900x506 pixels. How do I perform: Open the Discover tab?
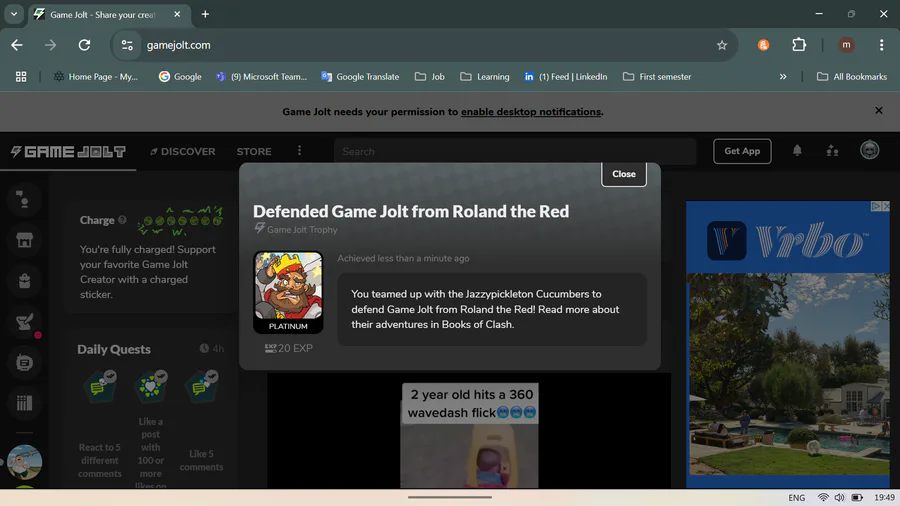(183, 151)
